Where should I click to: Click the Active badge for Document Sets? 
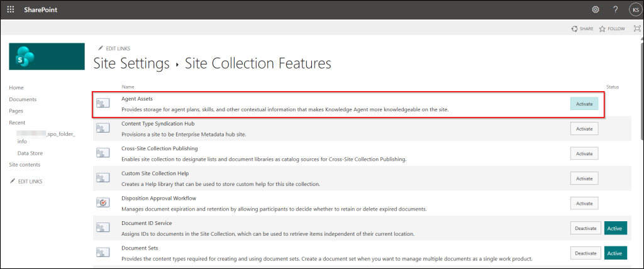click(616, 253)
